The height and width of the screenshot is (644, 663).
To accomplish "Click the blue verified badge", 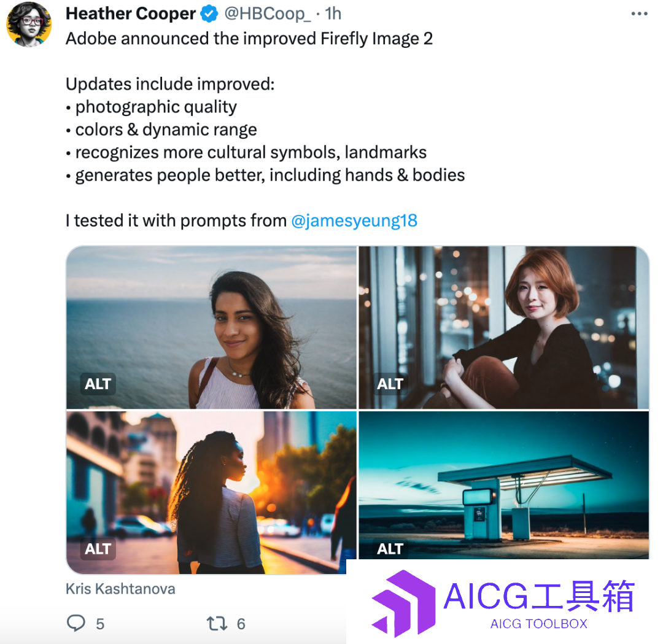I will coord(209,14).
